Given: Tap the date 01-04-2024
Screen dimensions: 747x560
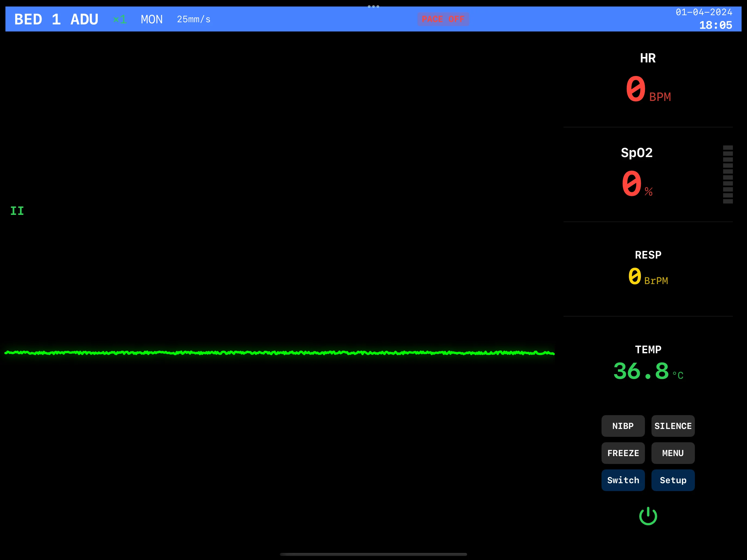Looking at the screenshot, I should [x=704, y=12].
